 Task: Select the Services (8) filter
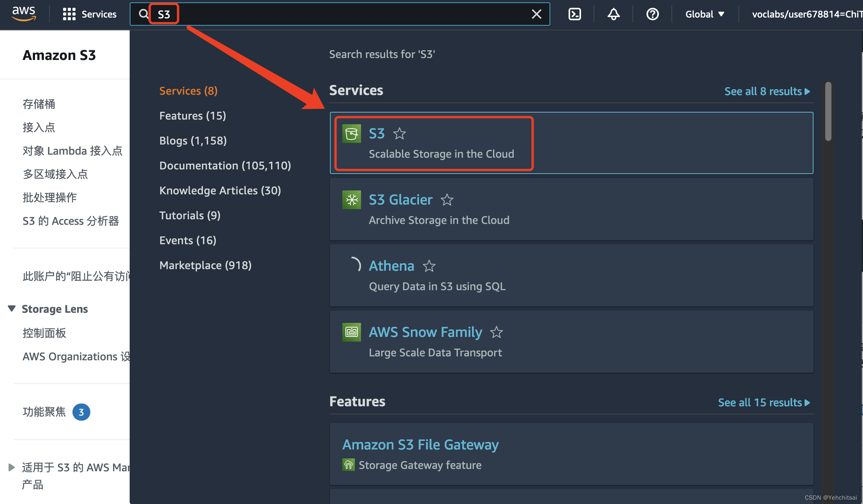pos(188,91)
